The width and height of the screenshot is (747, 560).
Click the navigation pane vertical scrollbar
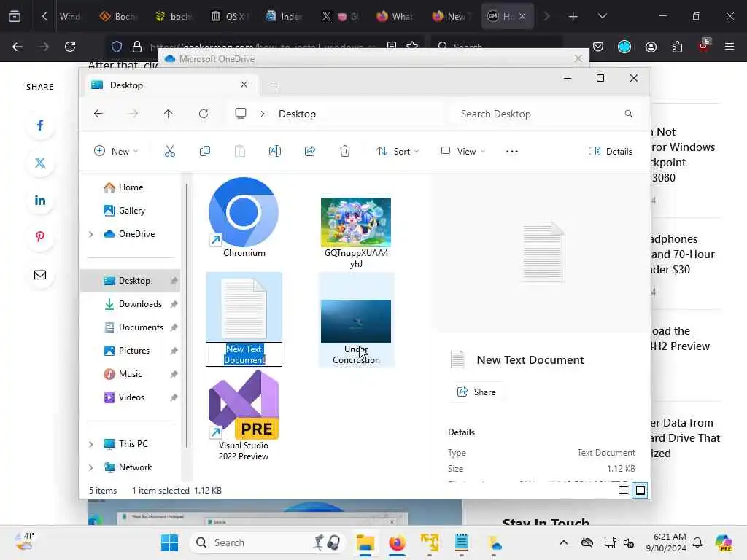[187, 315]
